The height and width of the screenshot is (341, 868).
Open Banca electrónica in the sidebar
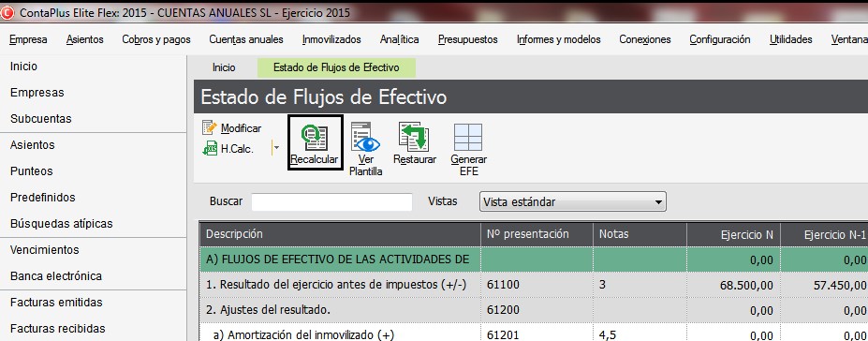[56, 275]
